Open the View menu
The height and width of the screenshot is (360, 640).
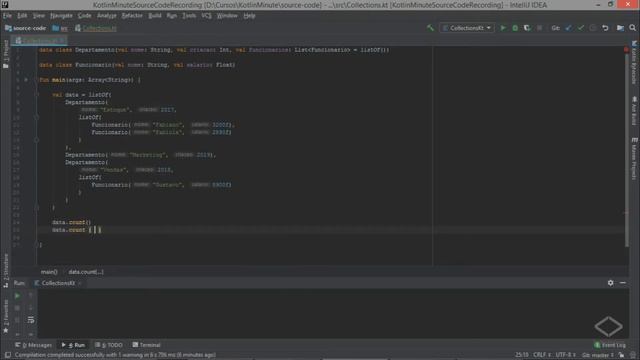tap(38, 16)
